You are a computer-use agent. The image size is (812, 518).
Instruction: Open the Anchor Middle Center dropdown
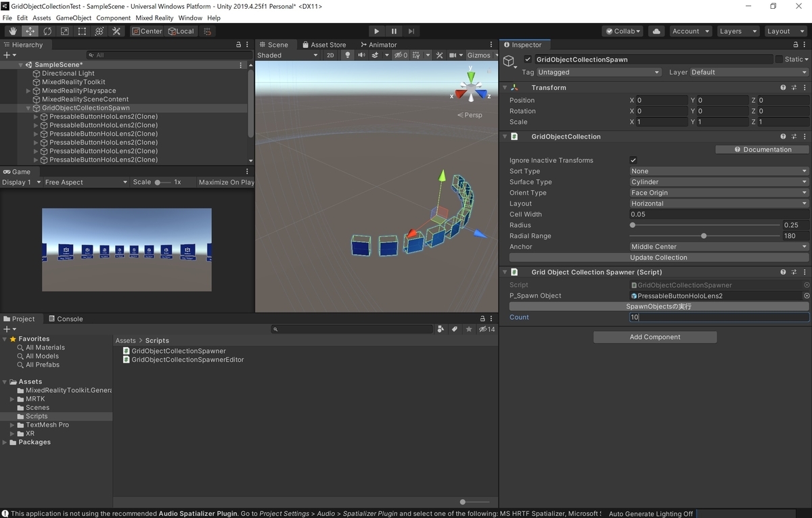(x=719, y=247)
